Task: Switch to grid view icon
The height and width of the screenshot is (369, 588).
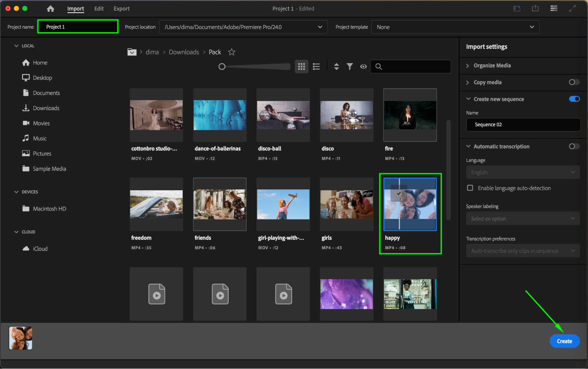Action: [301, 66]
